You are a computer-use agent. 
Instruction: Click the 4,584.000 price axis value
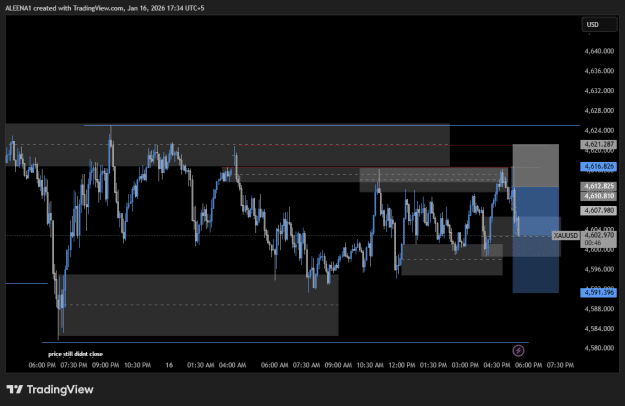tap(599, 329)
